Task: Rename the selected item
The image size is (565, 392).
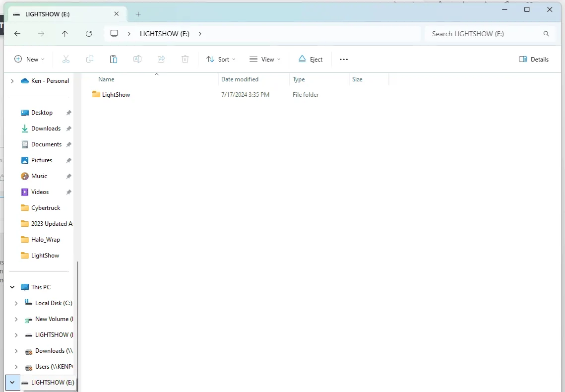Action: pyautogui.click(x=137, y=59)
